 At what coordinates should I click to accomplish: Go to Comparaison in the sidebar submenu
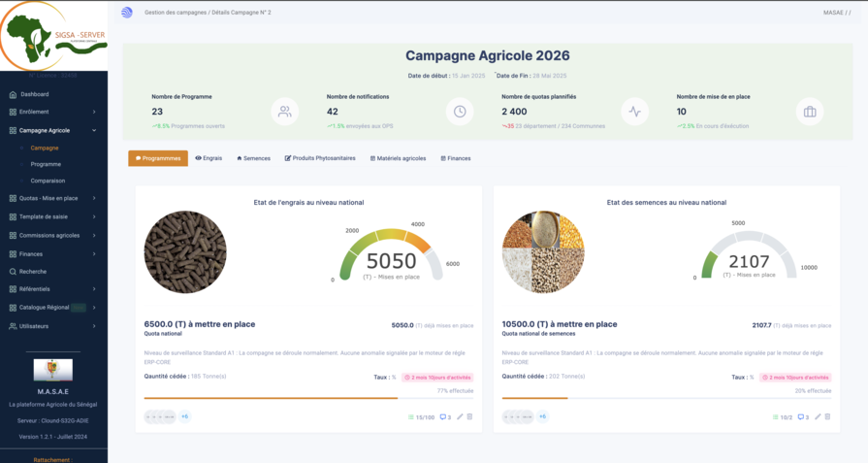click(48, 181)
